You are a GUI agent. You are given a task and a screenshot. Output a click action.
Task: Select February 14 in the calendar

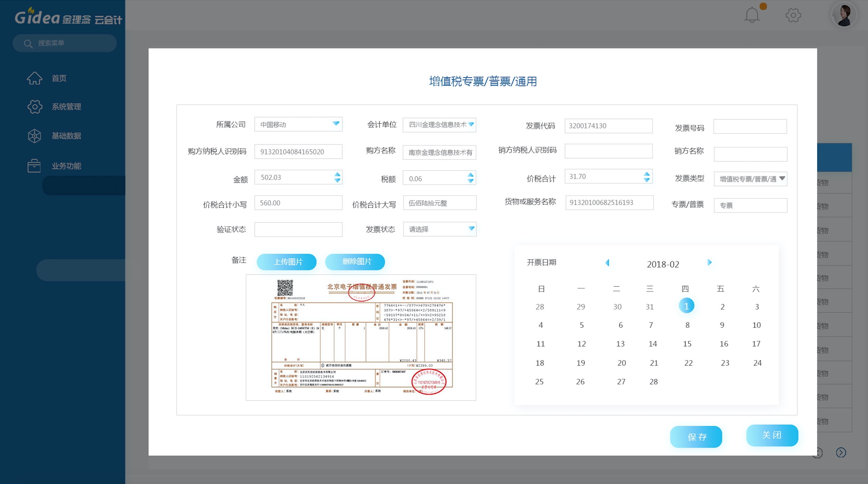[x=653, y=344]
